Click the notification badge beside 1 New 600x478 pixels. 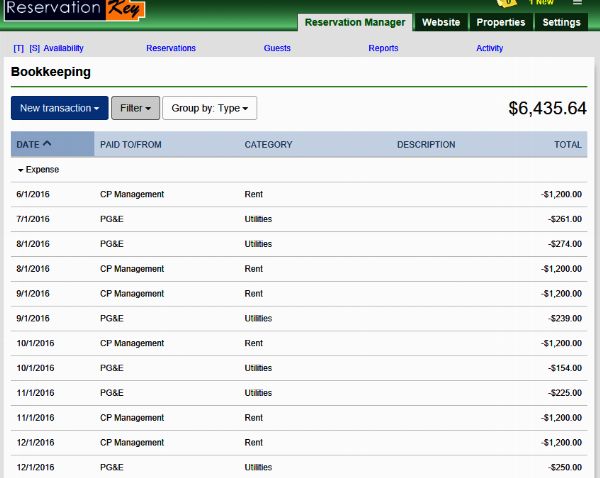[x=511, y=3]
